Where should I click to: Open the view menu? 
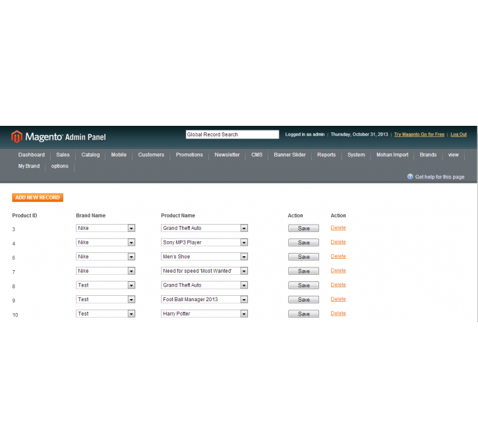454,155
